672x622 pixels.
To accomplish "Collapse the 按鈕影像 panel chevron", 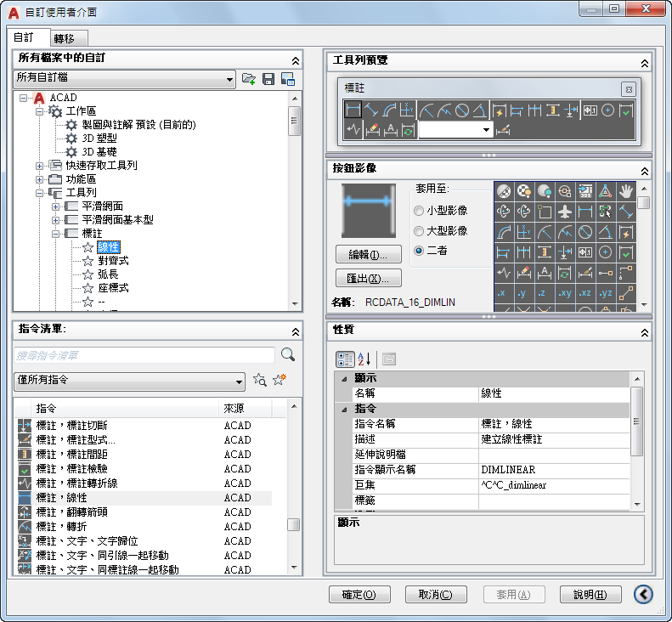I will [x=644, y=171].
